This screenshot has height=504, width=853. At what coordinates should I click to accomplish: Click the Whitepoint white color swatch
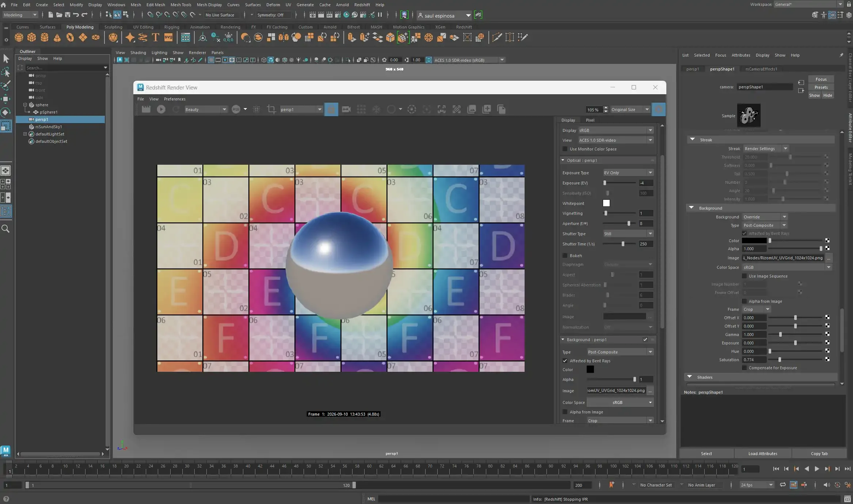[x=606, y=203]
